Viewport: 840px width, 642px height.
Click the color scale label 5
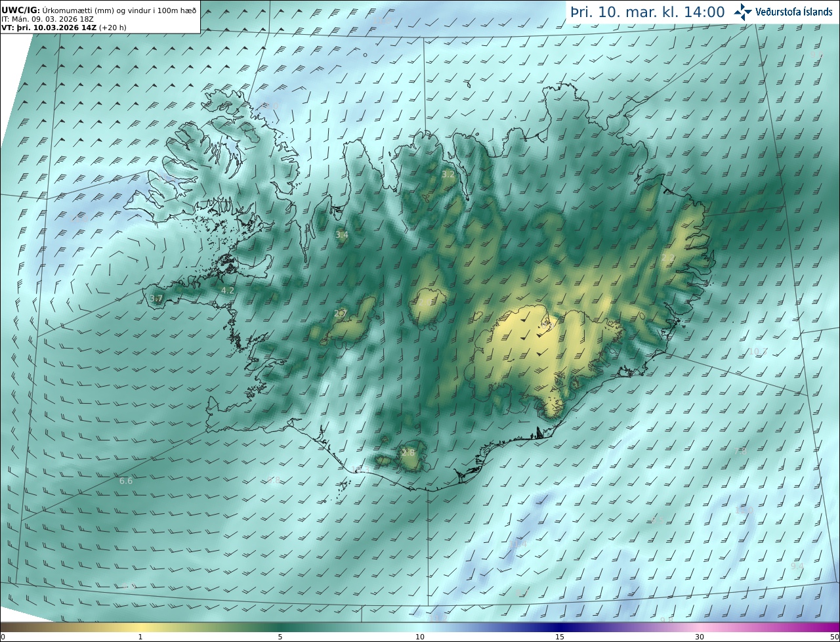pyautogui.click(x=280, y=637)
